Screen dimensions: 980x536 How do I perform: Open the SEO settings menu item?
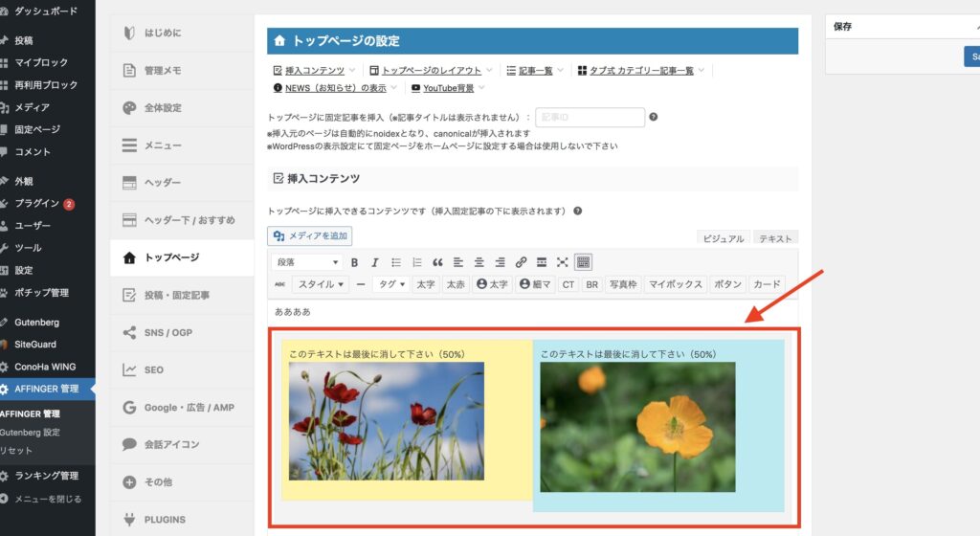point(153,369)
